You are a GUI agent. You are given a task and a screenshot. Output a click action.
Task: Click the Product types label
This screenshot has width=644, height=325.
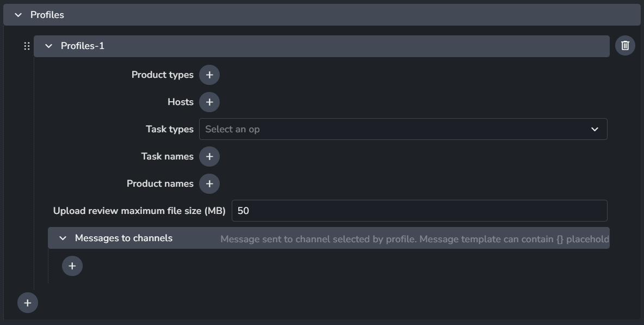click(162, 75)
